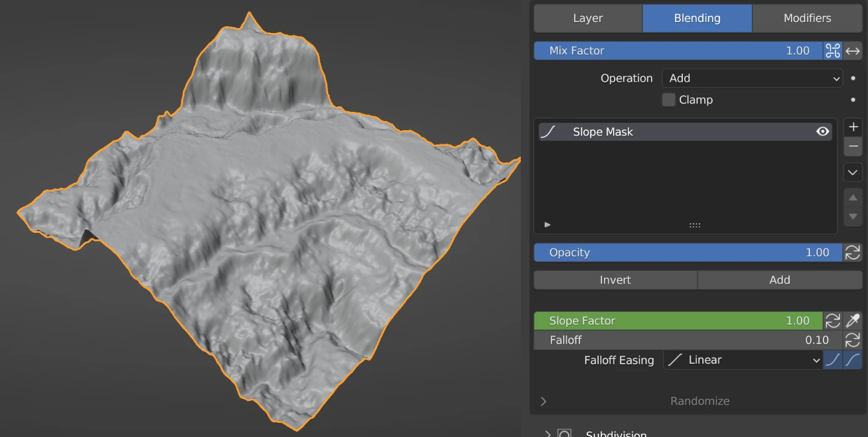Toggle the first easing curve button
868x437 pixels.
click(833, 360)
